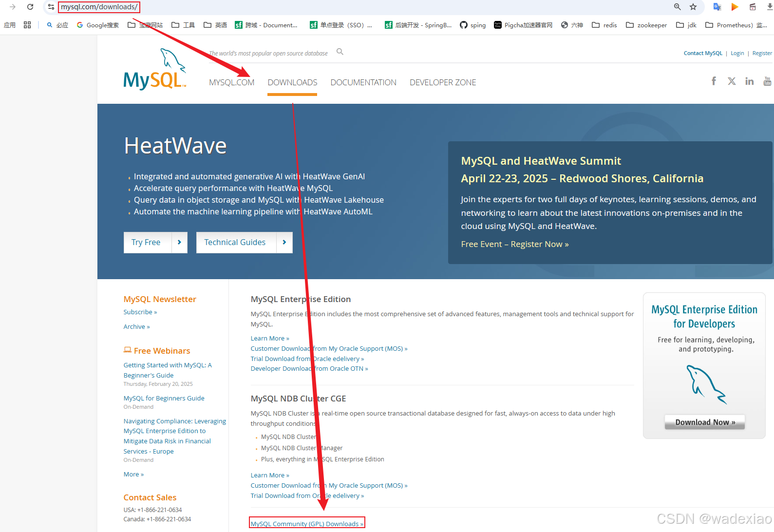Image resolution: width=774 pixels, height=532 pixels.
Task: Open the MySQL LinkedIn icon
Action: click(749, 81)
